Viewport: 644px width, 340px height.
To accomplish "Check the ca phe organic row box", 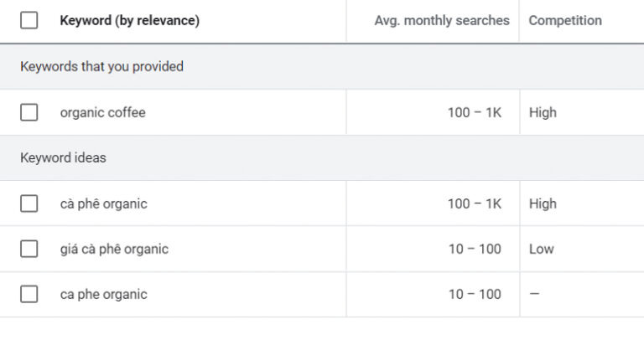I will (29, 294).
